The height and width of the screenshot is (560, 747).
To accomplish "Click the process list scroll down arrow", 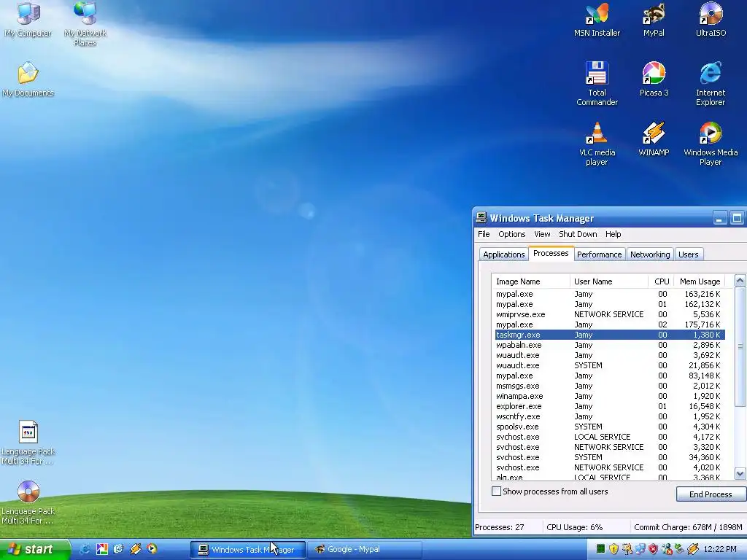I will [x=740, y=473].
